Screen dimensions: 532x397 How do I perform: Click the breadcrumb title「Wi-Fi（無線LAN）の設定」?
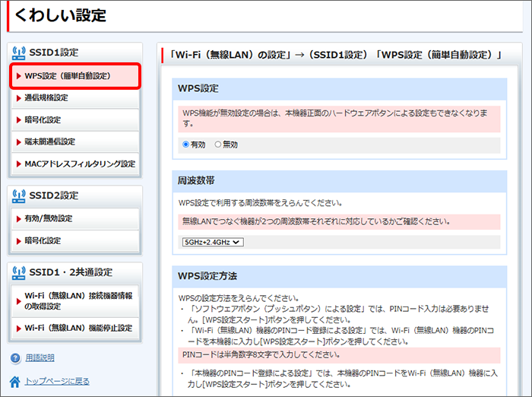(x=229, y=55)
